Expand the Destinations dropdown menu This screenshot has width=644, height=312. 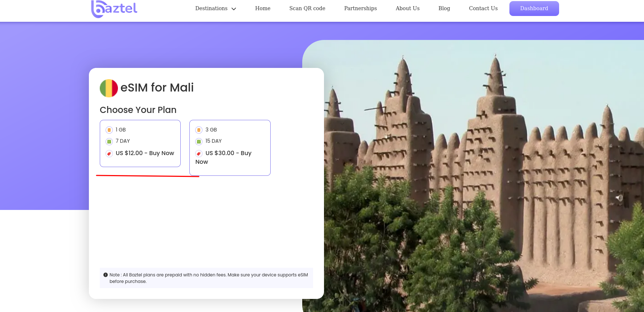212,8
